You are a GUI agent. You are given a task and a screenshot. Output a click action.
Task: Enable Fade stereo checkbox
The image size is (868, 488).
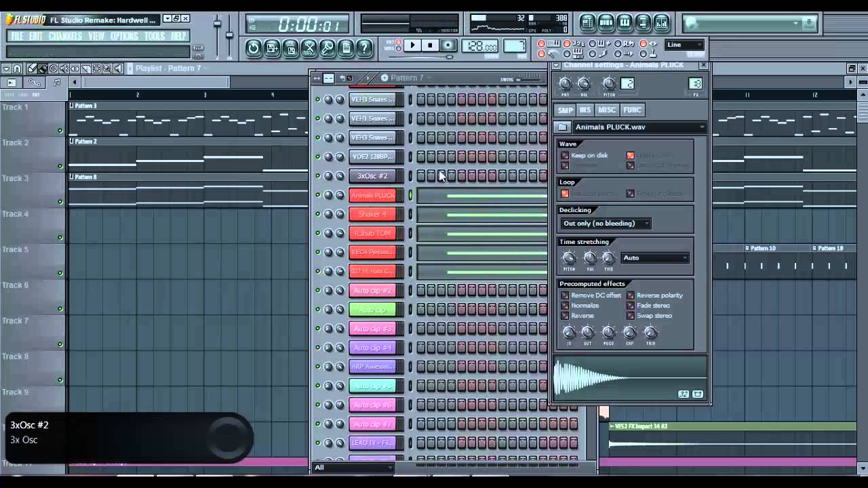coord(631,306)
